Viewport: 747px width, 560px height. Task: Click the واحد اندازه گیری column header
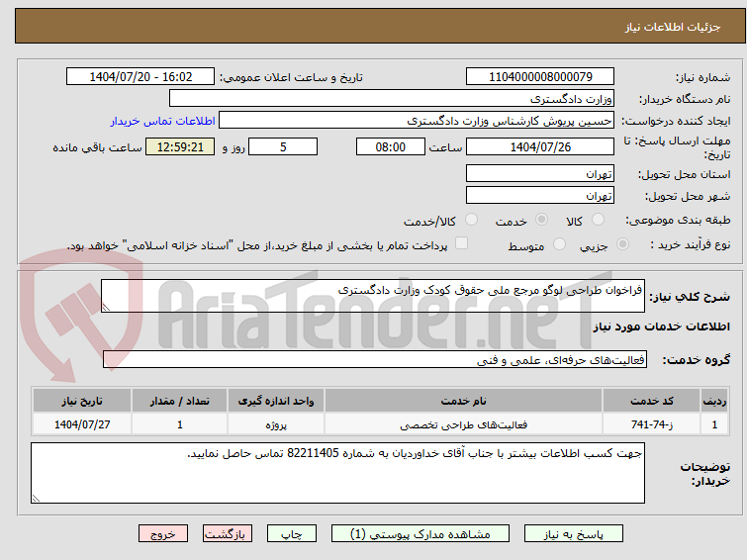tap(276, 401)
